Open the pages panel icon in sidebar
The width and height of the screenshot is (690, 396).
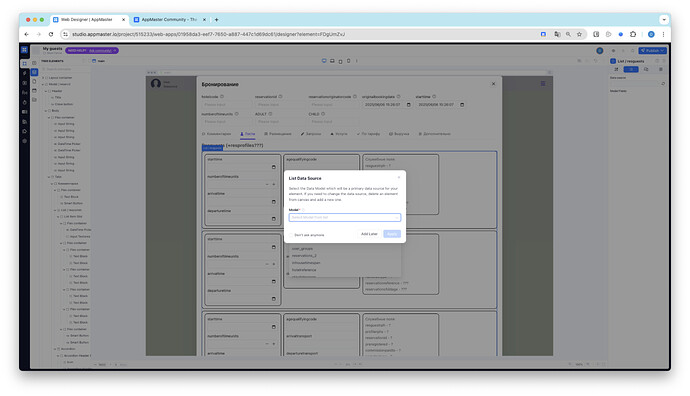34,81
